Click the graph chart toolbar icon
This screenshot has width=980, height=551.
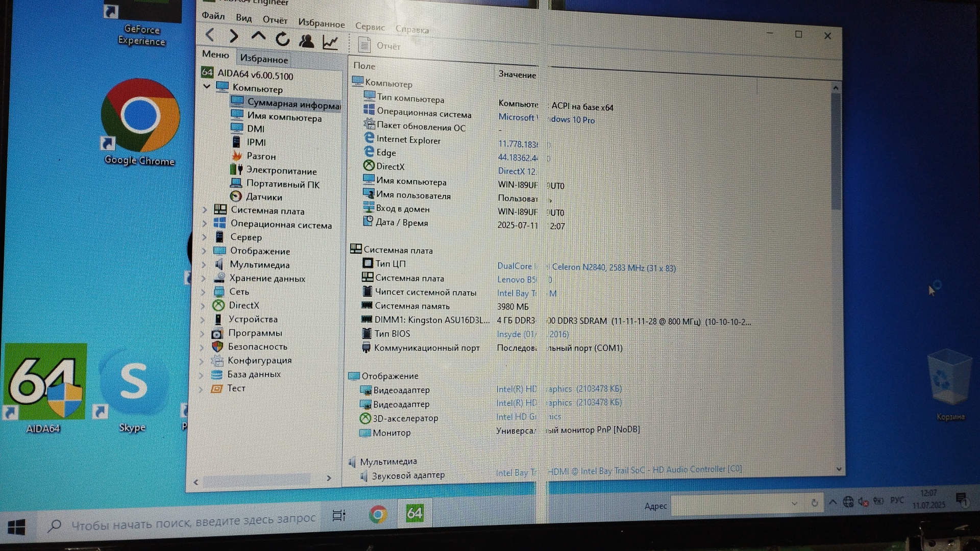(x=330, y=43)
